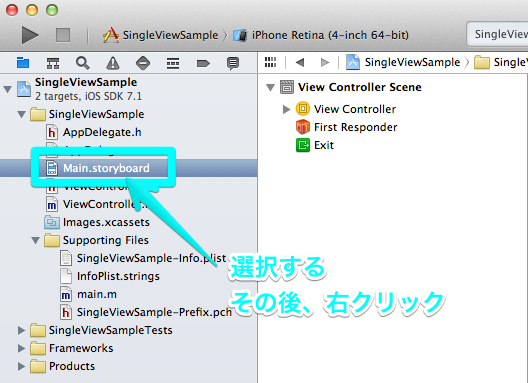This screenshot has width=528, height=383.
Task: Click the SingleViewSample project name
Action: click(x=86, y=82)
